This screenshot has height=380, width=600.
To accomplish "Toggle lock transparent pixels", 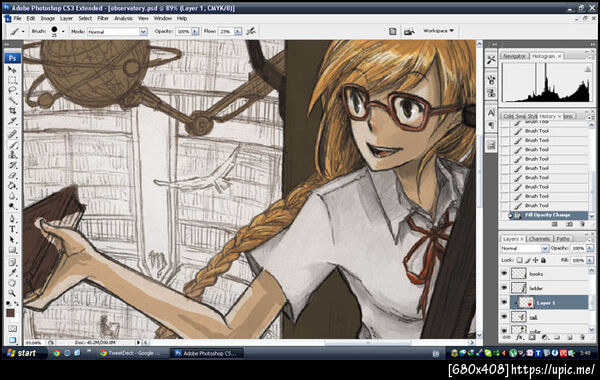I will tap(520, 260).
